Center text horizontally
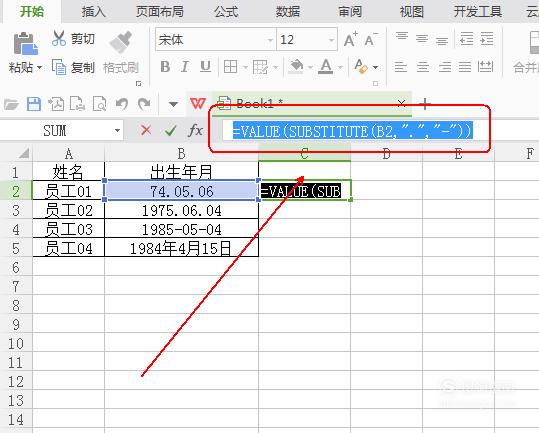Screen dimensions: 539x433 (423, 67)
